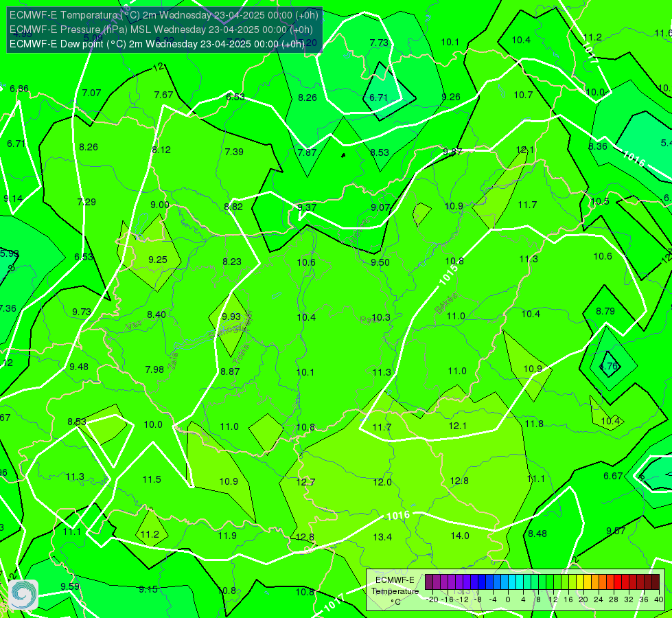Click the 7.07 temperature value
The image size is (672, 618).
pos(91,93)
